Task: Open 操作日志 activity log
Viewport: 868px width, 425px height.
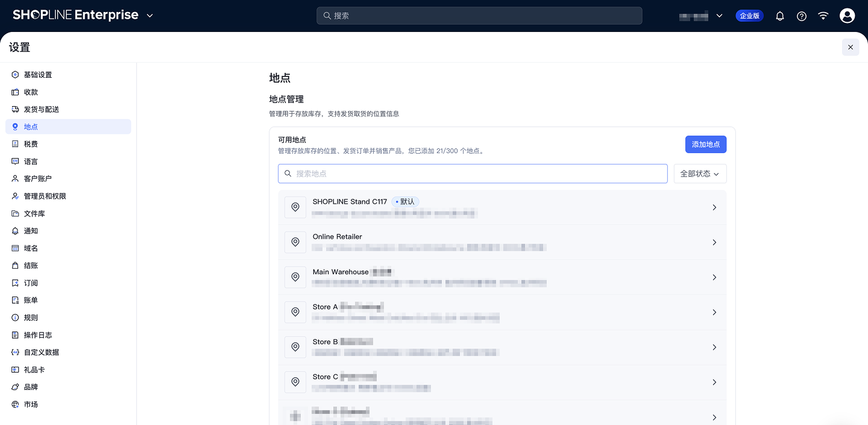Action: coord(68,335)
